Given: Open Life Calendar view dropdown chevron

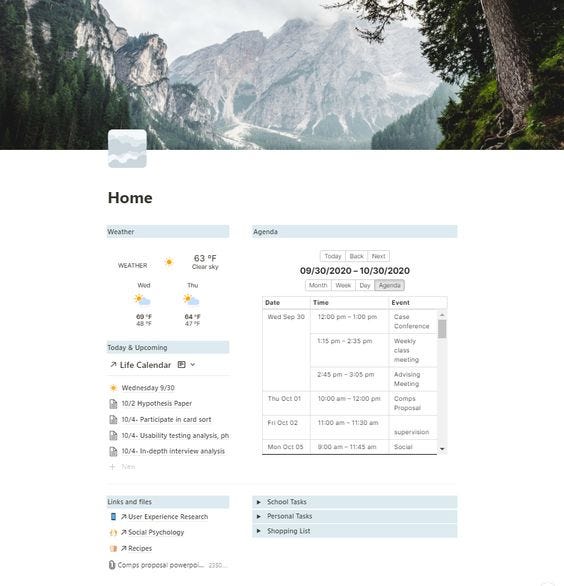Looking at the screenshot, I should tap(192, 364).
